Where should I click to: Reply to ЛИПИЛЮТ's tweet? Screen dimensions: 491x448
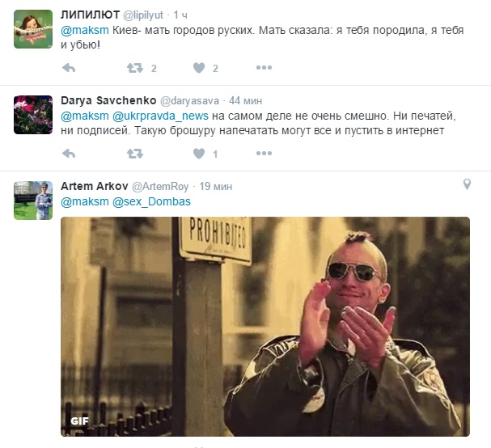(69, 68)
